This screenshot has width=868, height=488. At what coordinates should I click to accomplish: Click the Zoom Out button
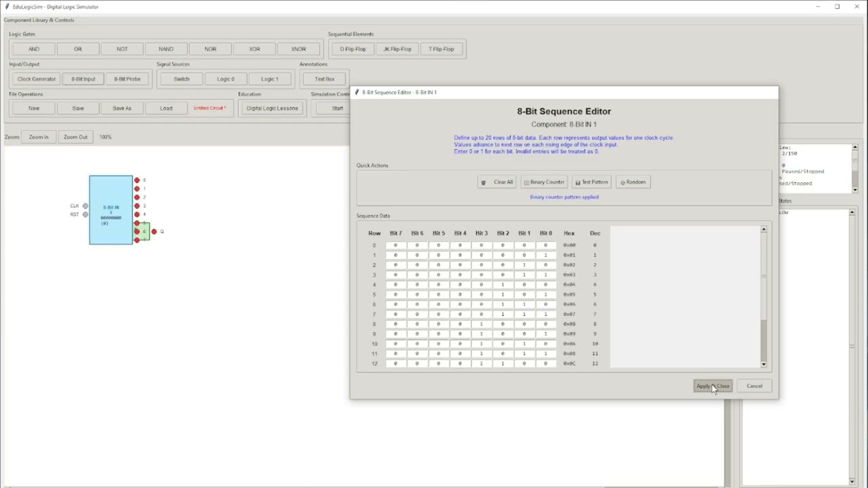point(75,137)
